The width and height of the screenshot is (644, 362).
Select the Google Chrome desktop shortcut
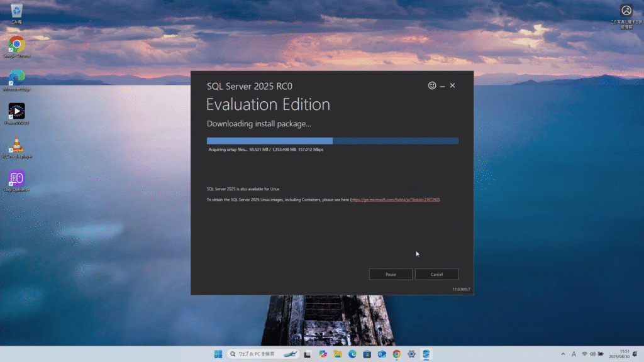point(17,47)
